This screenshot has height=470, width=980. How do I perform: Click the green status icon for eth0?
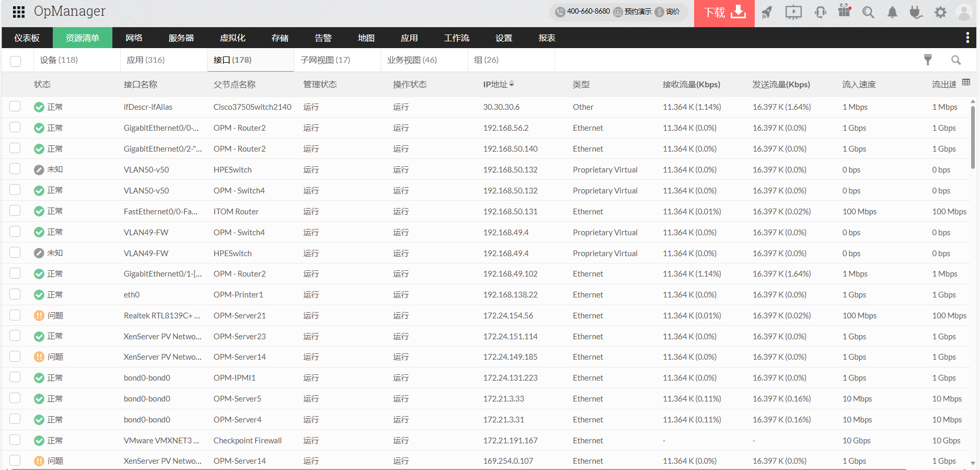pyautogui.click(x=39, y=295)
